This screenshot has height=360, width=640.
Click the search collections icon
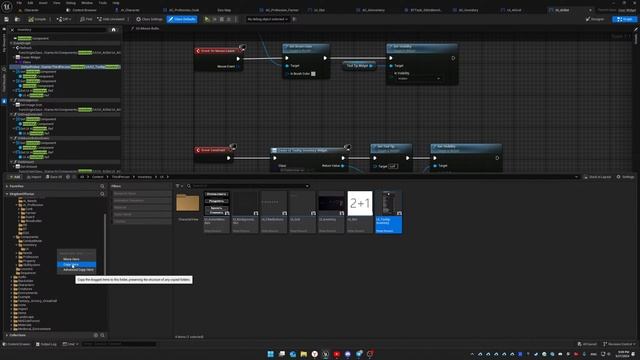(x=102, y=336)
